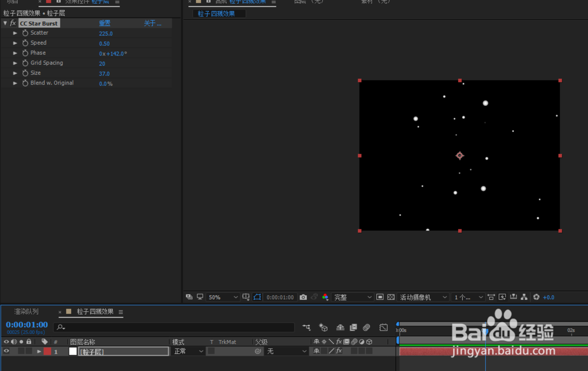Screen dimensions: 588x371
Task: Select the Phase value 0x+142.0°
Action: (113, 54)
